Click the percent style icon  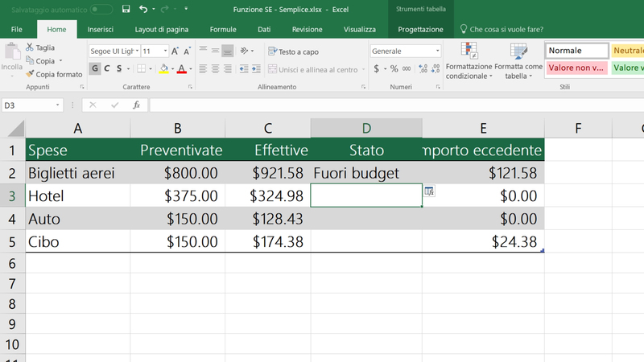pos(394,69)
